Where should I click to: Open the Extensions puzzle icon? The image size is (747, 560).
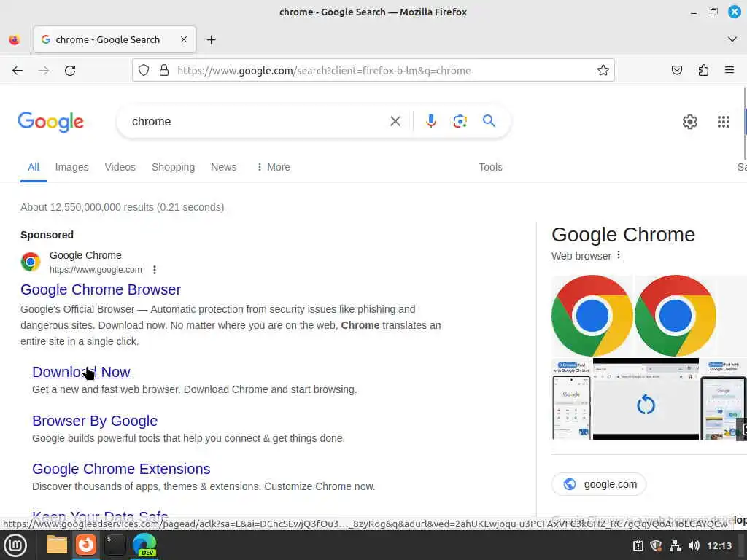click(703, 71)
